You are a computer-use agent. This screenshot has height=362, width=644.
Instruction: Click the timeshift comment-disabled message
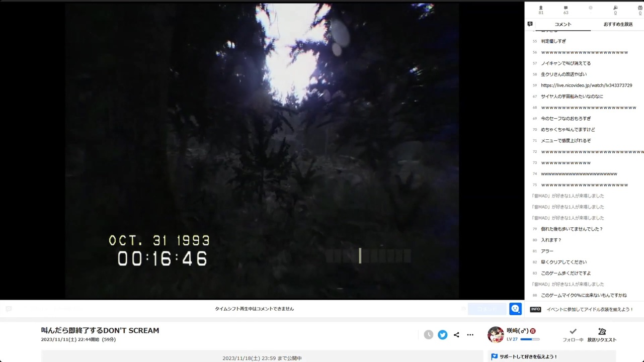pos(254,309)
